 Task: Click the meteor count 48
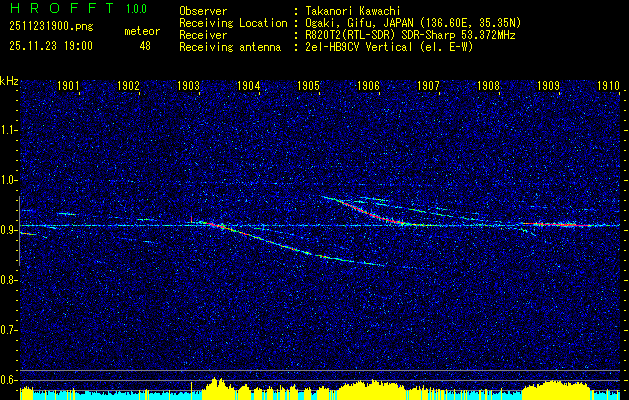145,46
